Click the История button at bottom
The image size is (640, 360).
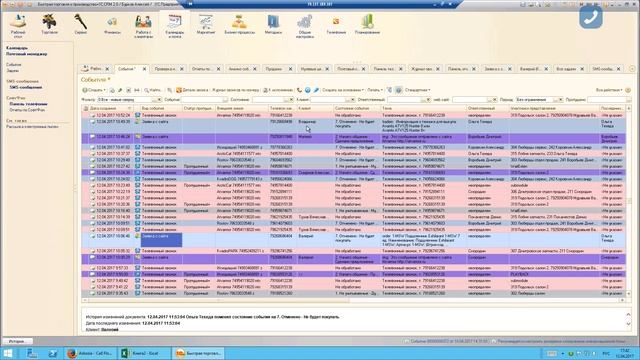18,341
